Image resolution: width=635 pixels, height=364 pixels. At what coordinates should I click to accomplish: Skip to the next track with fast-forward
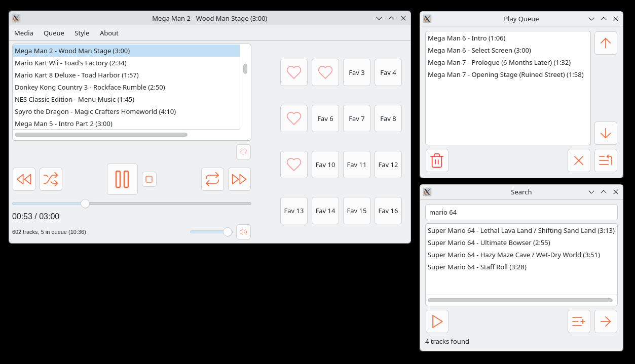click(x=239, y=179)
